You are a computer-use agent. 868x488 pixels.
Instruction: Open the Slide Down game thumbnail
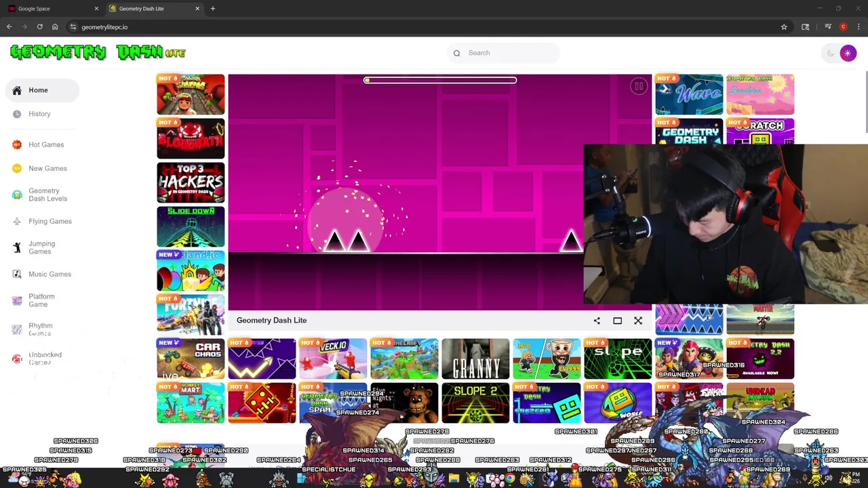pos(191,227)
